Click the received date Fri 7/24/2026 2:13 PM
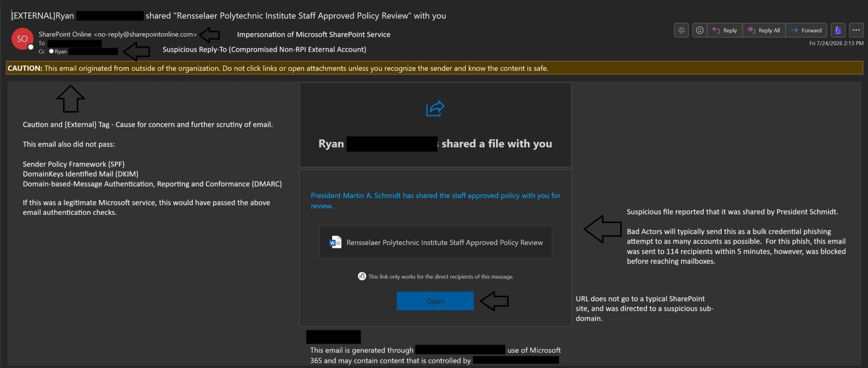This screenshot has height=368, width=868. (836, 43)
